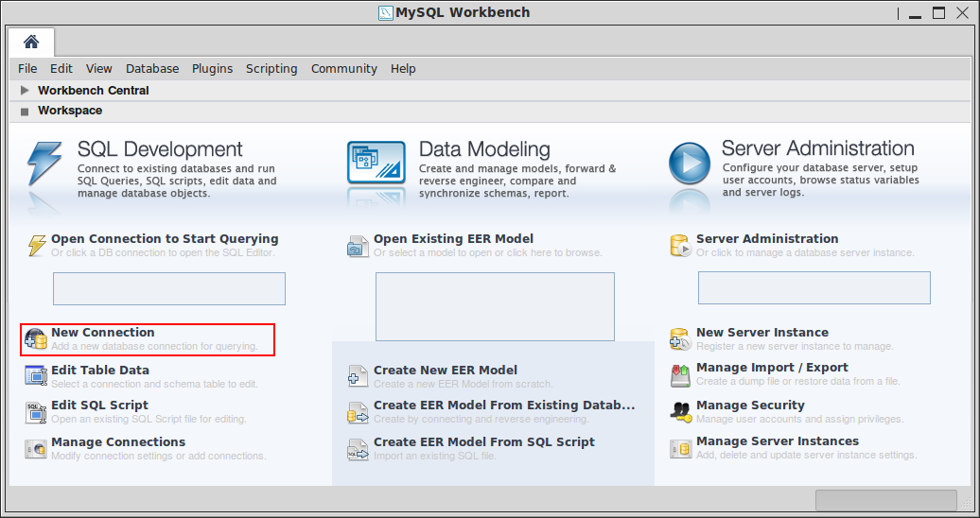Click 'Add a new database connection for querying.' text
980x518 pixels.
pyautogui.click(x=154, y=346)
